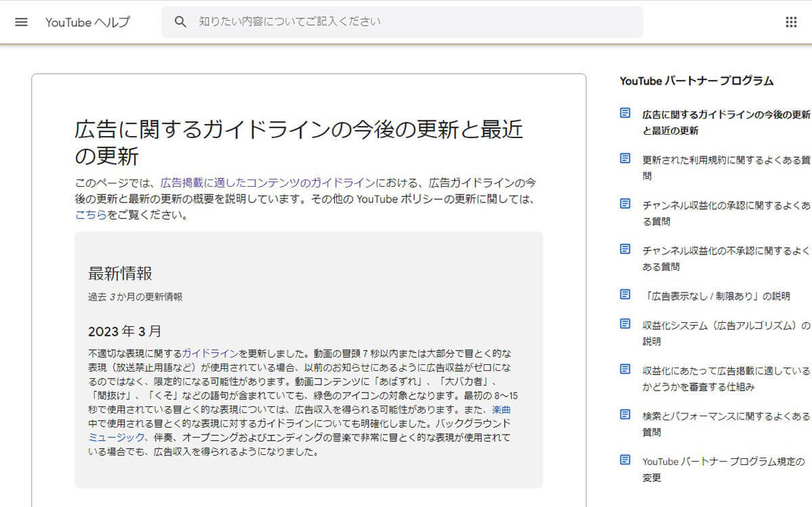Open sidebar article チャンネル収益化の承認に関するよくある質問
Viewport: 812px width, 507px height.
pos(726,213)
